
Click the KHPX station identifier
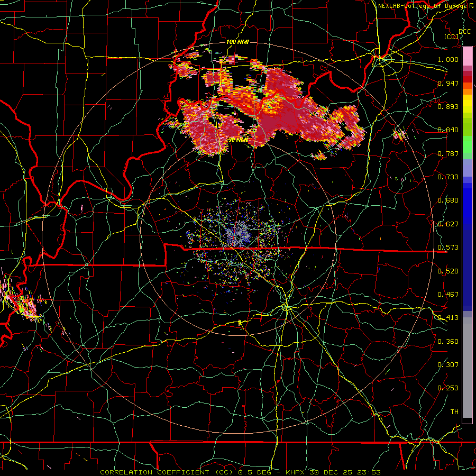[295, 472]
